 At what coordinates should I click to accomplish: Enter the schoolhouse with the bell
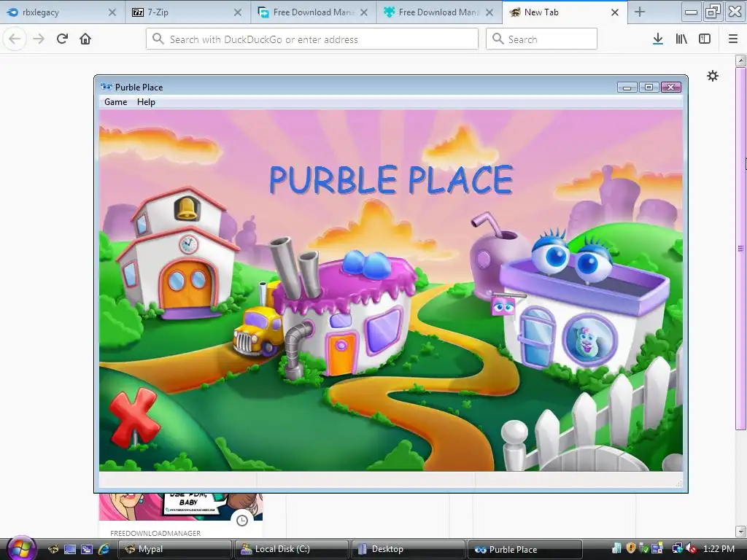179,252
